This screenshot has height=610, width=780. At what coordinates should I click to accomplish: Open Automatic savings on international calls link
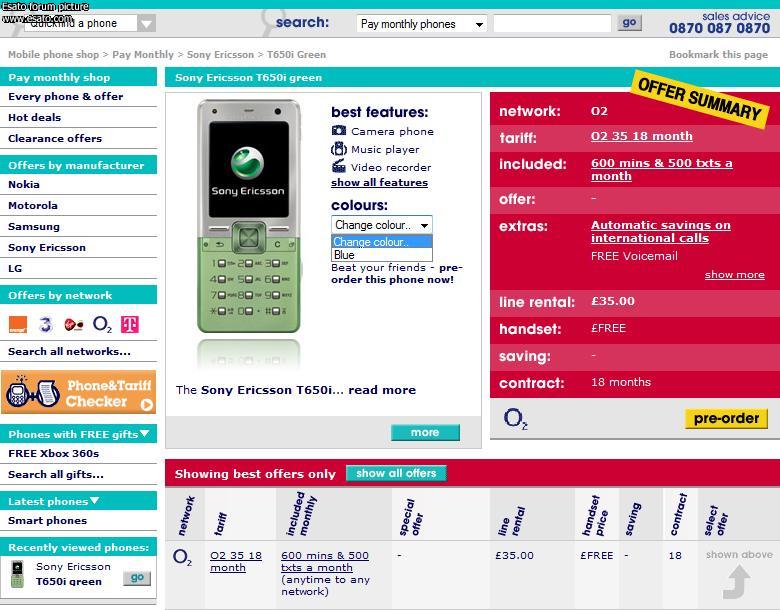[661, 231]
